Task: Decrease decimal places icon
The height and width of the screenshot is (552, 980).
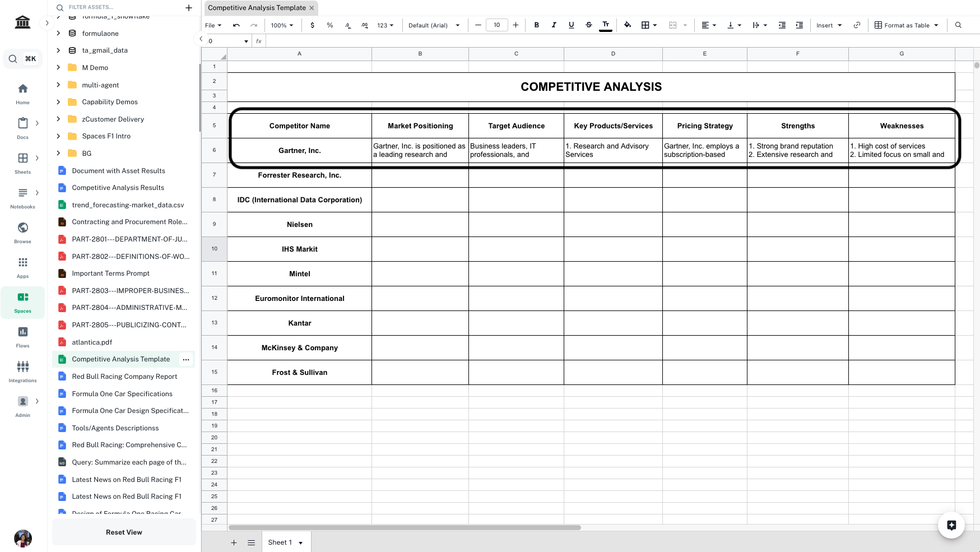Action: pyautogui.click(x=348, y=25)
